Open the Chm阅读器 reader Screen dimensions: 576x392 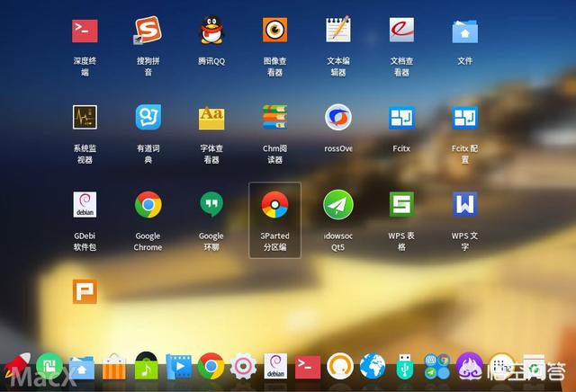274,117
